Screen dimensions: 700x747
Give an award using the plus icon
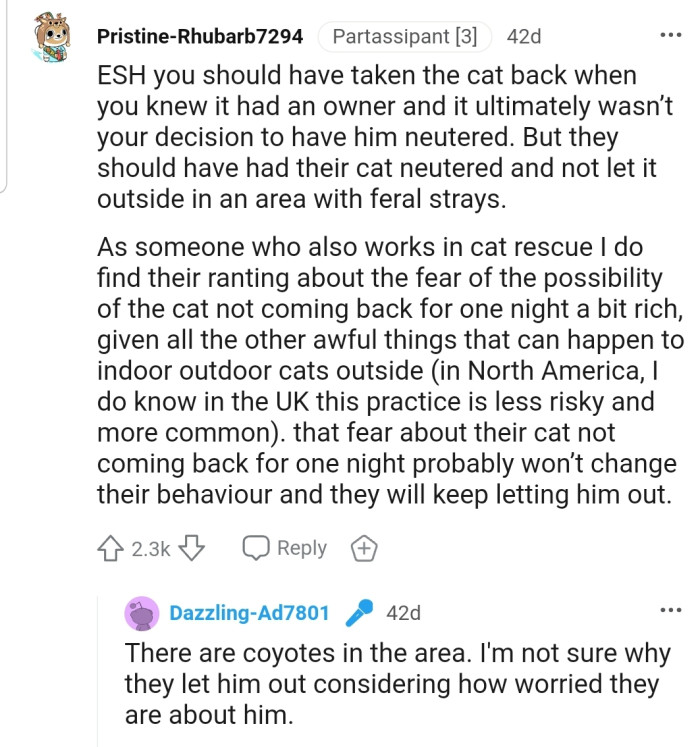coord(362,548)
